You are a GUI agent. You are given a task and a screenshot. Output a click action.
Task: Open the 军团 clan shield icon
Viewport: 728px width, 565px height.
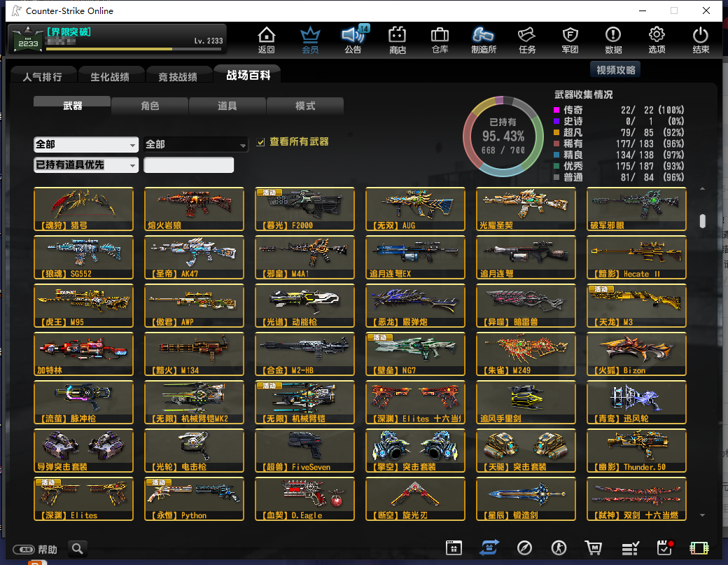click(570, 40)
